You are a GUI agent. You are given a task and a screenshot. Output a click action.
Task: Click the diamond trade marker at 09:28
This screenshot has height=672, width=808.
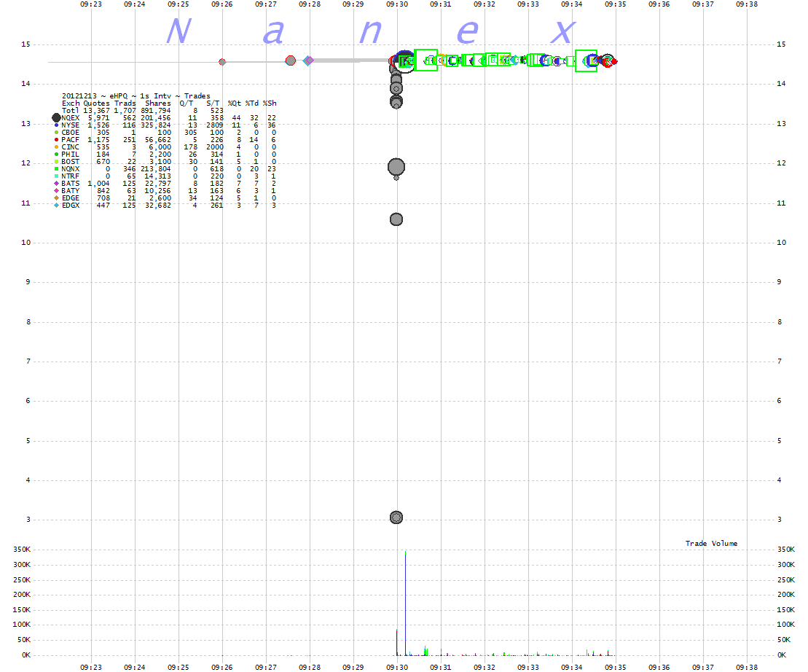[x=308, y=60]
